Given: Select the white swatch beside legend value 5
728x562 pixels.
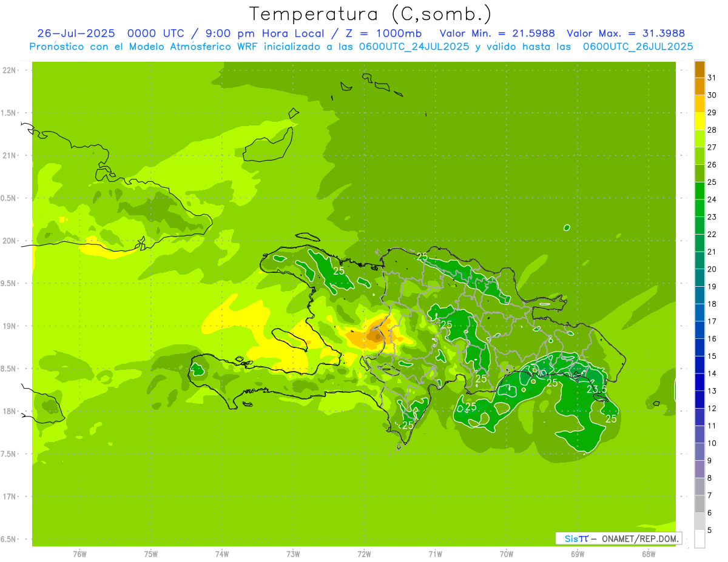Looking at the screenshot, I should tap(699, 538).
